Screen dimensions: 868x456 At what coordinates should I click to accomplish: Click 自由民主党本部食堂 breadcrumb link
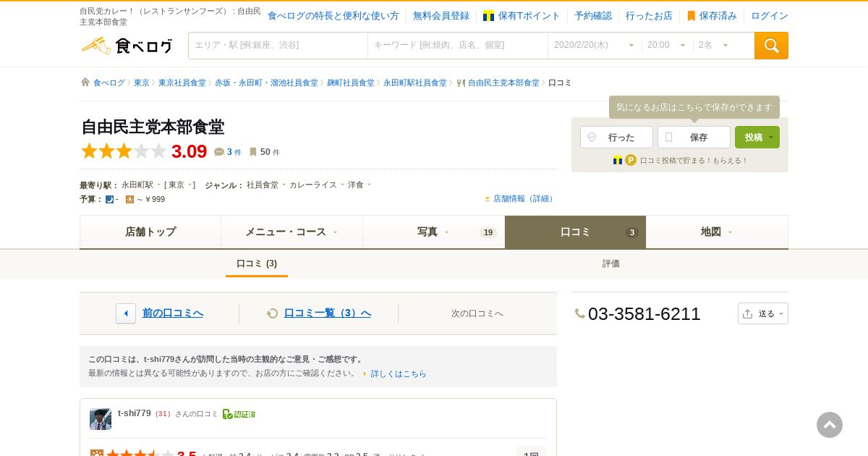(x=503, y=83)
